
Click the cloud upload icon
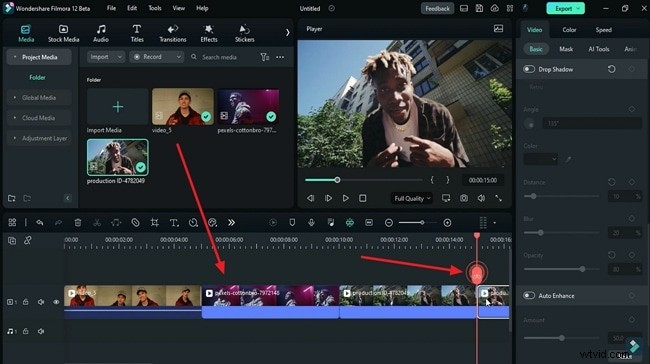[495, 8]
